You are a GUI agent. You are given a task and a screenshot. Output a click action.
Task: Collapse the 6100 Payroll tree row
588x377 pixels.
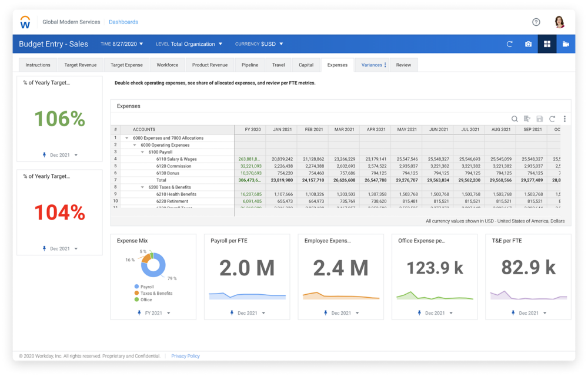(x=142, y=152)
